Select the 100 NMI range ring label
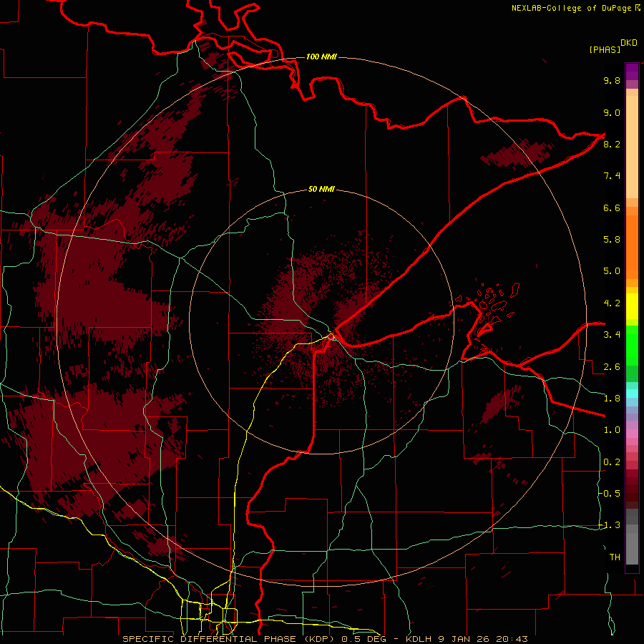This screenshot has width=644, height=644. click(321, 57)
